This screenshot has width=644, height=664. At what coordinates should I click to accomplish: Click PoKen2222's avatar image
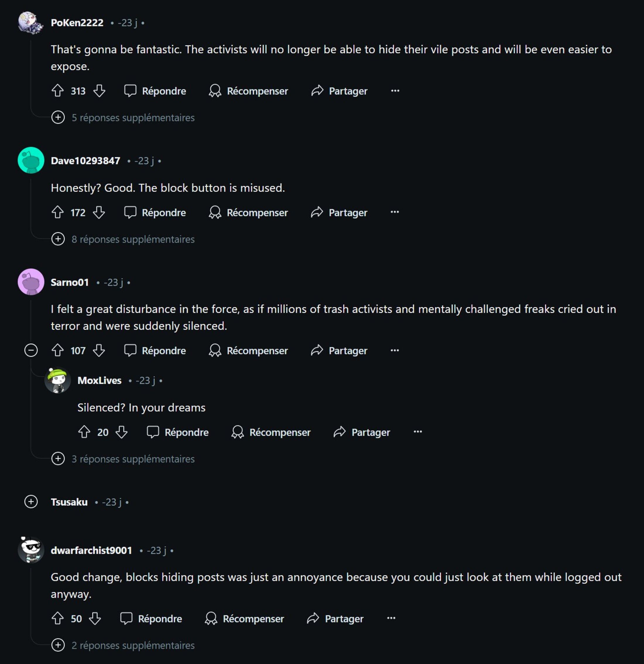coord(30,22)
